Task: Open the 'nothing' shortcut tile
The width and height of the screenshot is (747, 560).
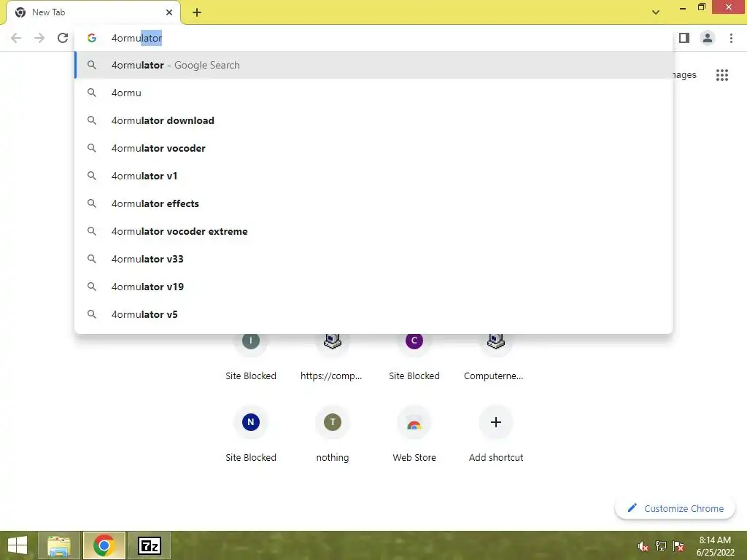Action: pos(332,433)
